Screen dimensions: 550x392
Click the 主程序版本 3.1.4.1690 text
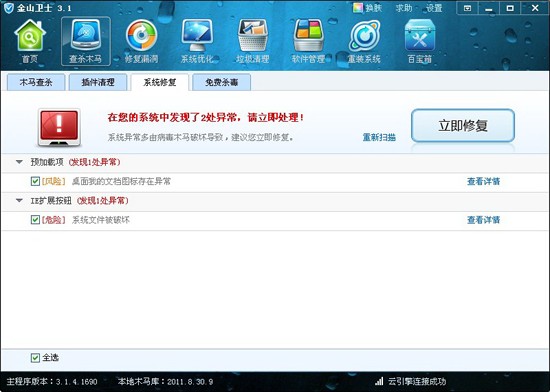[x=52, y=381]
